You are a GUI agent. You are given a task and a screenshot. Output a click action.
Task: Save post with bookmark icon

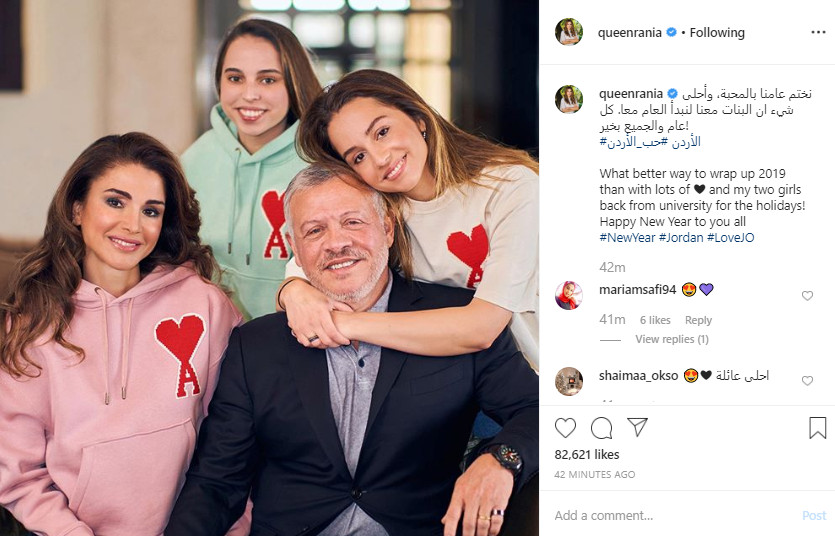(x=817, y=427)
